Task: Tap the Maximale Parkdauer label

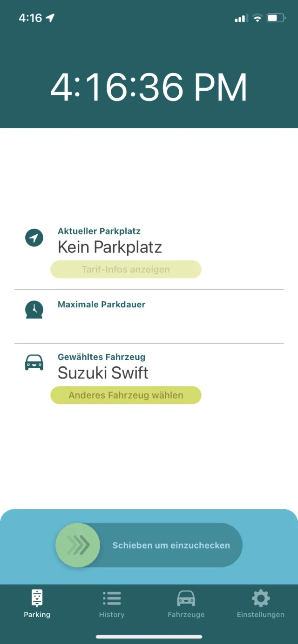Action: pyautogui.click(x=102, y=305)
